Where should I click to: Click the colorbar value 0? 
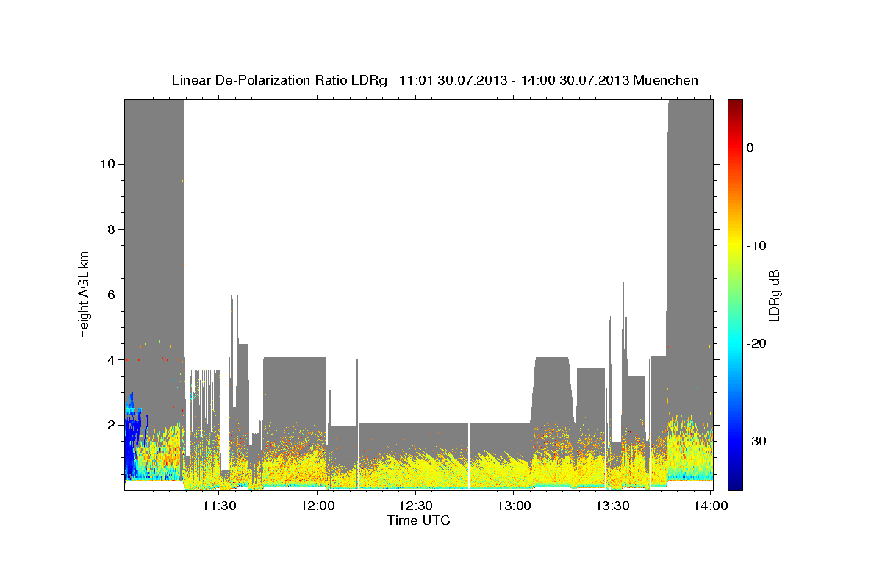tap(750, 148)
